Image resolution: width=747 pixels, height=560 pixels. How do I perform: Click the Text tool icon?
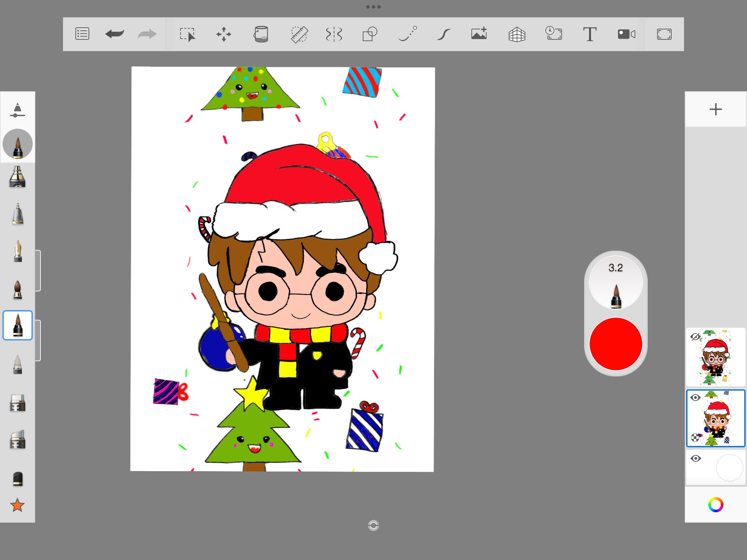(590, 34)
